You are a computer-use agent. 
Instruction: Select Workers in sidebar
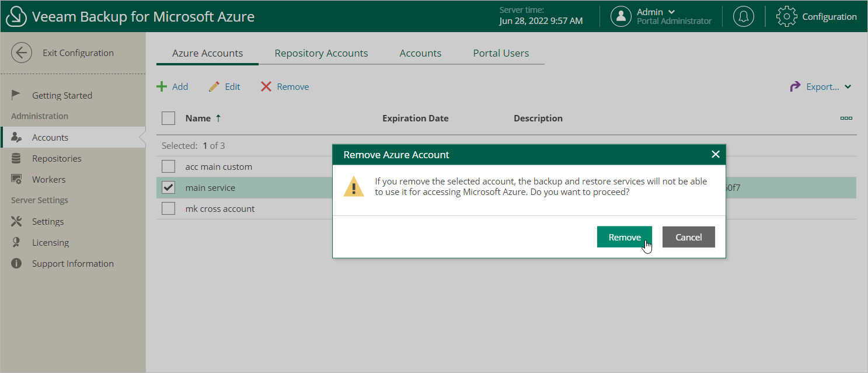click(x=48, y=179)
